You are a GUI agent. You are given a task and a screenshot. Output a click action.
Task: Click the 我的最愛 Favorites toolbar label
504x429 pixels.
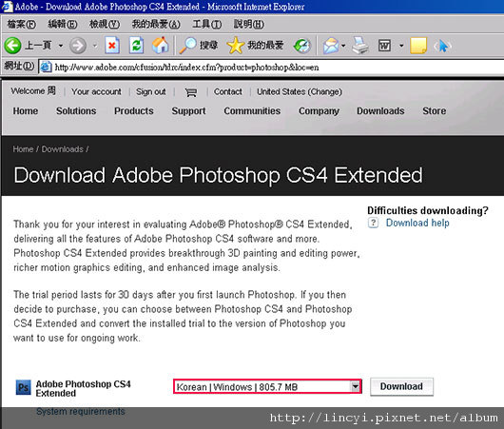[265, 46]
